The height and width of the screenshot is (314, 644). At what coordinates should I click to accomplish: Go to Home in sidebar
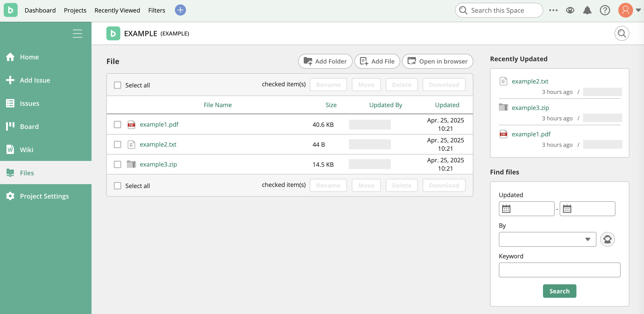coord(46,57)
